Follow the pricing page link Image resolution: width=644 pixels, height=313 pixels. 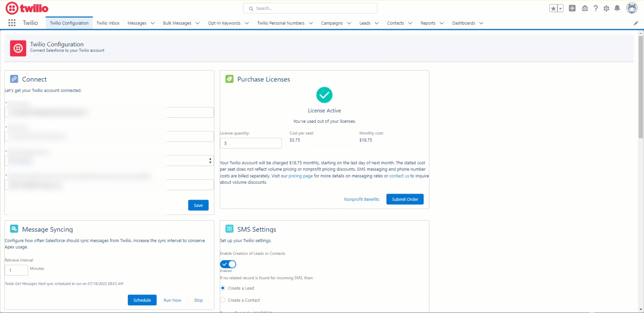300,176
